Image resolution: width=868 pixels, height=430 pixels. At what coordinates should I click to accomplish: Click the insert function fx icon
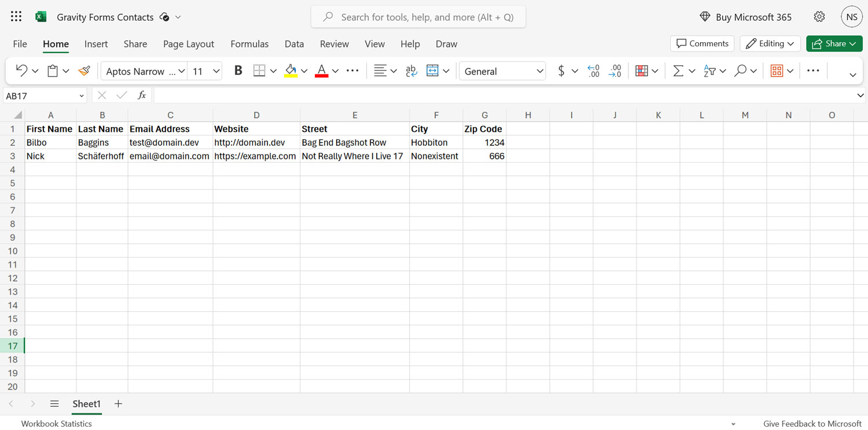point(142,95)
